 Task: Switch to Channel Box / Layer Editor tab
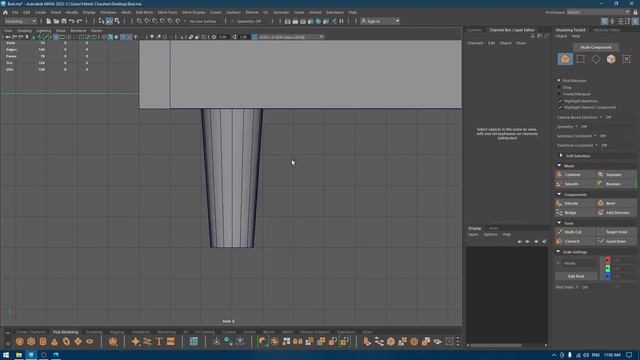click(511, 30)
